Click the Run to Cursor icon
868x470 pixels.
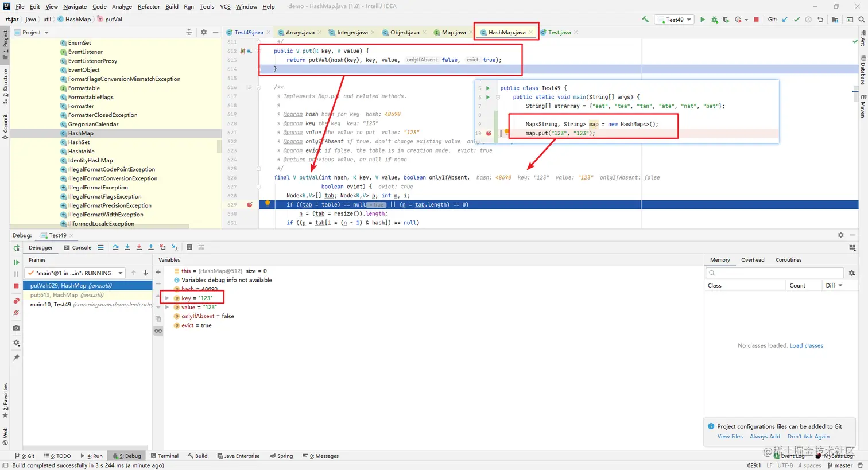175,247
